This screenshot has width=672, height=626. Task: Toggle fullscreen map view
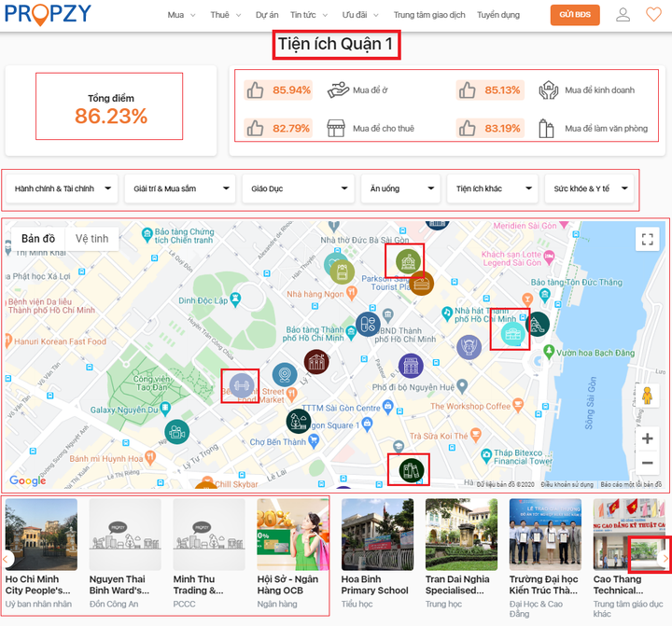click(647, 239)
